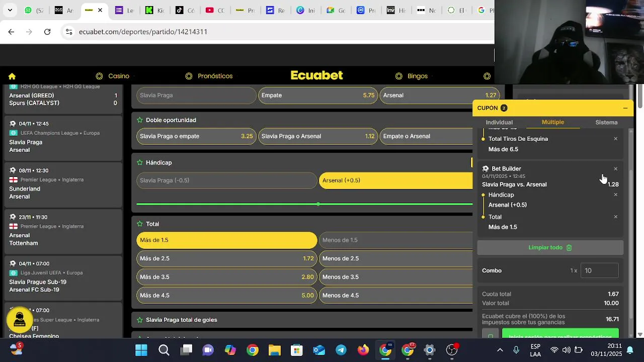Favorite the Total market star
The height and width of the screenshot is (362, 644).
[x=140, y=224]
